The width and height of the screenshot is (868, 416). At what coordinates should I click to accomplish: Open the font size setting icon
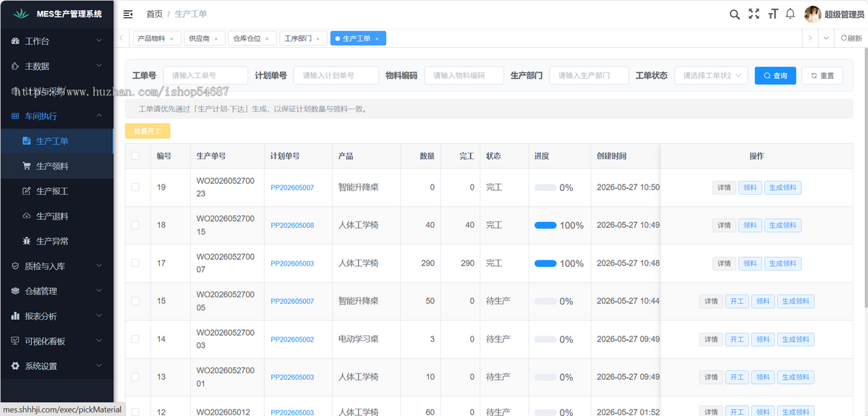tap(773, 14)
